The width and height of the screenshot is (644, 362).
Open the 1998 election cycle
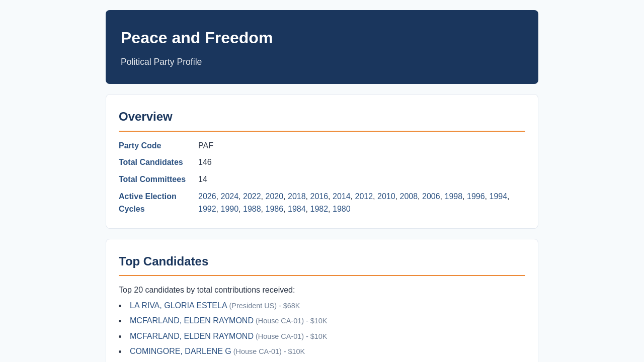pos(453,197)
